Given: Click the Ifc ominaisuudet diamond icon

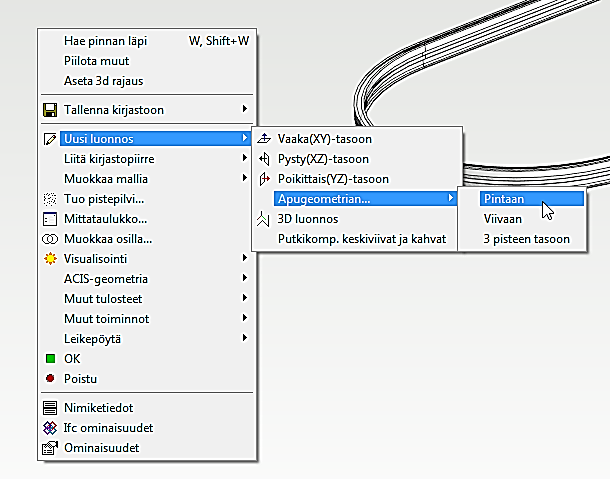Looking at the screenshot, I should 50,428.
